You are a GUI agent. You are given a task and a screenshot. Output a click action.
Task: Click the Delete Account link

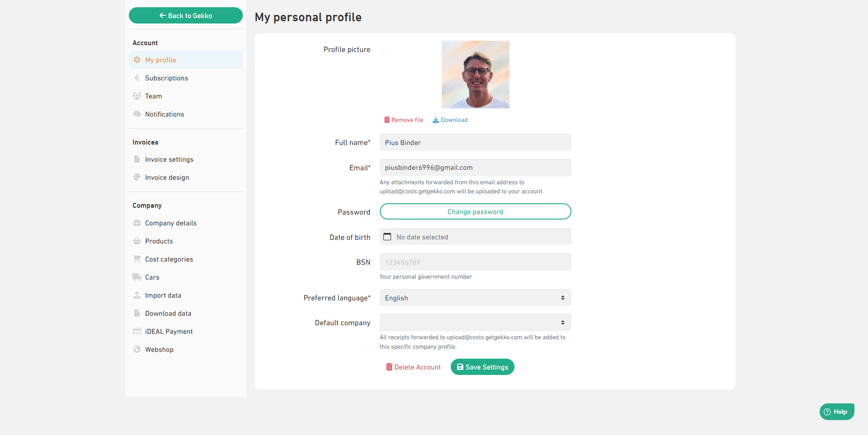coord(413,367)
